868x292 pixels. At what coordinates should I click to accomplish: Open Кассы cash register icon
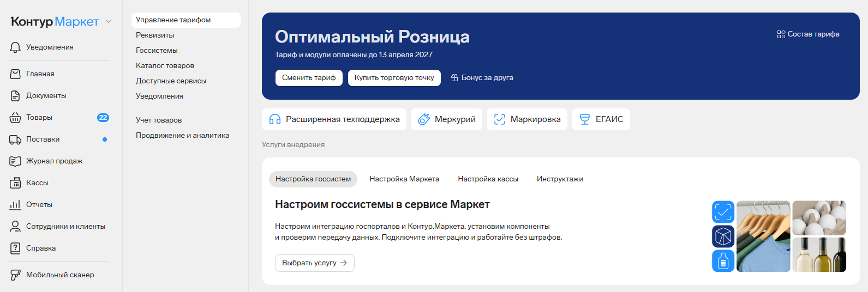click(15, 183)
